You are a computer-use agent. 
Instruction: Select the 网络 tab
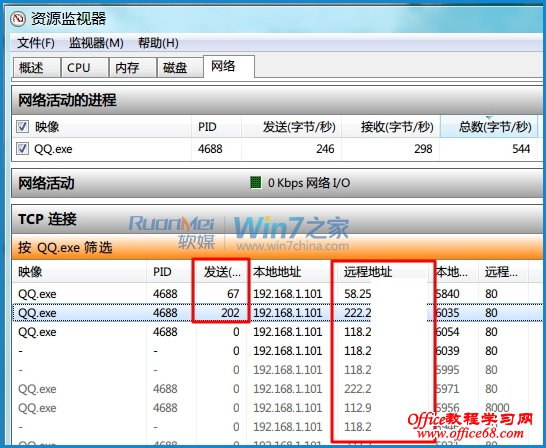(229, 66)
